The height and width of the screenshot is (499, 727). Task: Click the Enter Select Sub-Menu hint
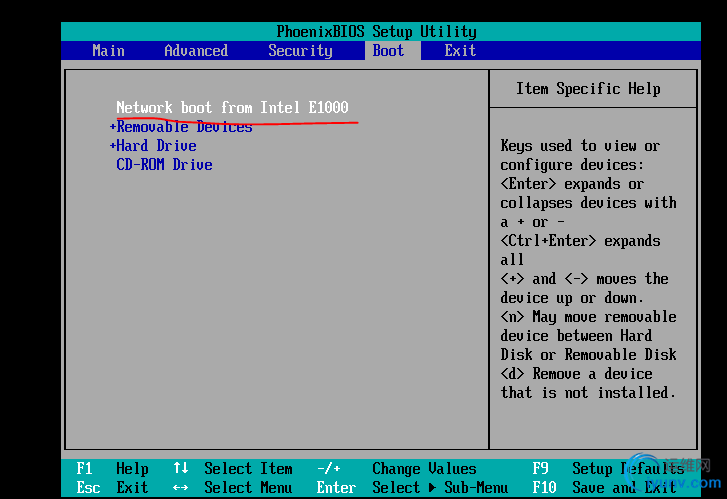click(x=412, y=487)
